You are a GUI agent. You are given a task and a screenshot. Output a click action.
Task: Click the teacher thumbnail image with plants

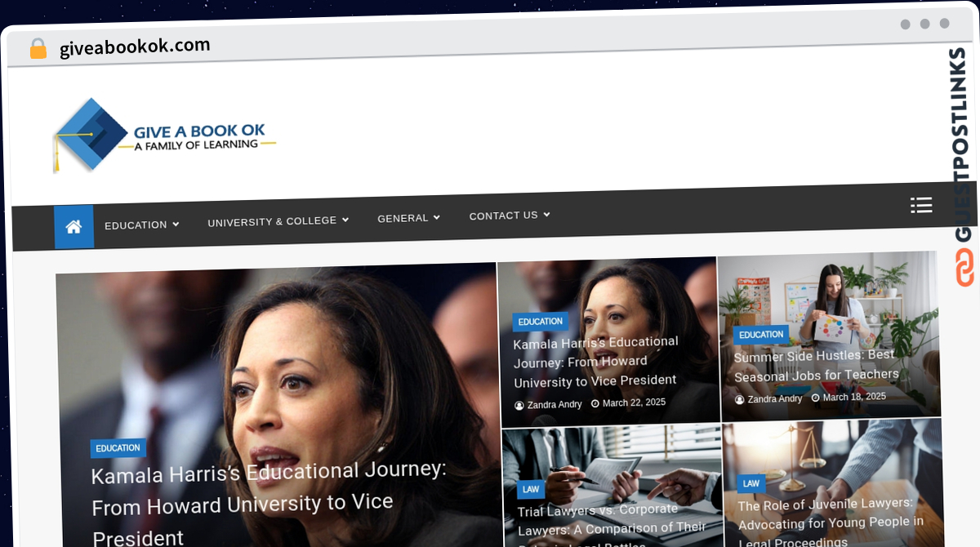[828, 336]
